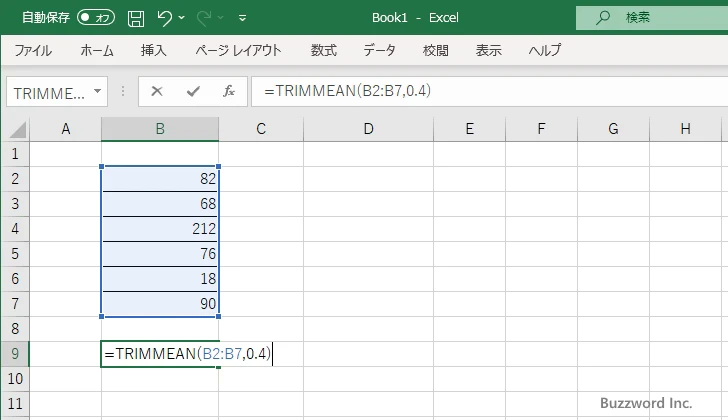Select column C header

pyautogui.click(x=261, y=129)
